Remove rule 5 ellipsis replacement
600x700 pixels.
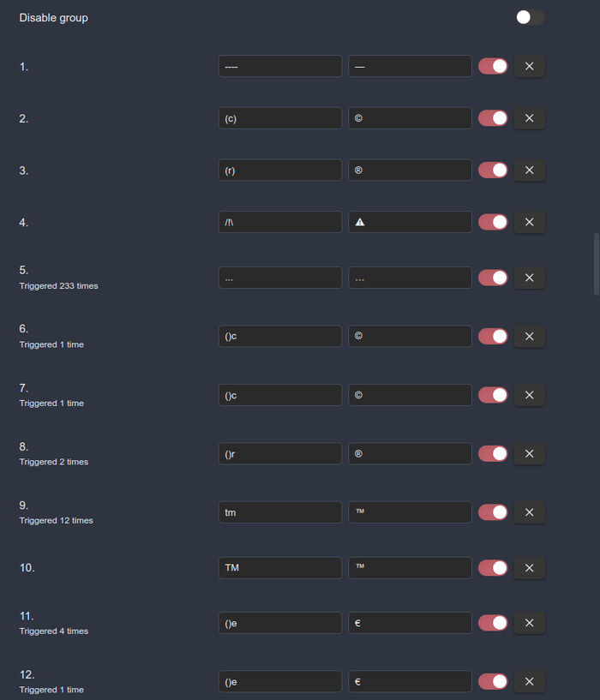[529, 278]
